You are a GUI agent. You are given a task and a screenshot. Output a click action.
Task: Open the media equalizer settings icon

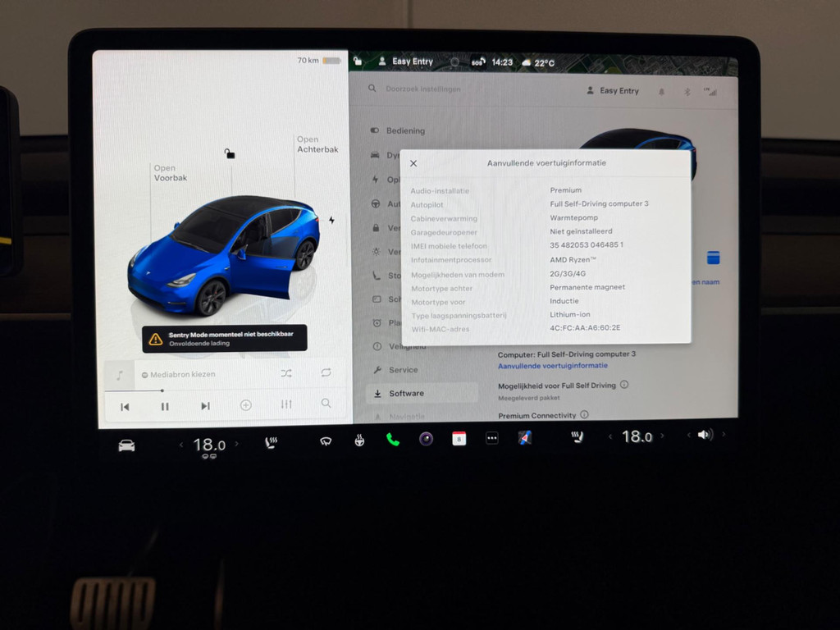tap(286, 404)
